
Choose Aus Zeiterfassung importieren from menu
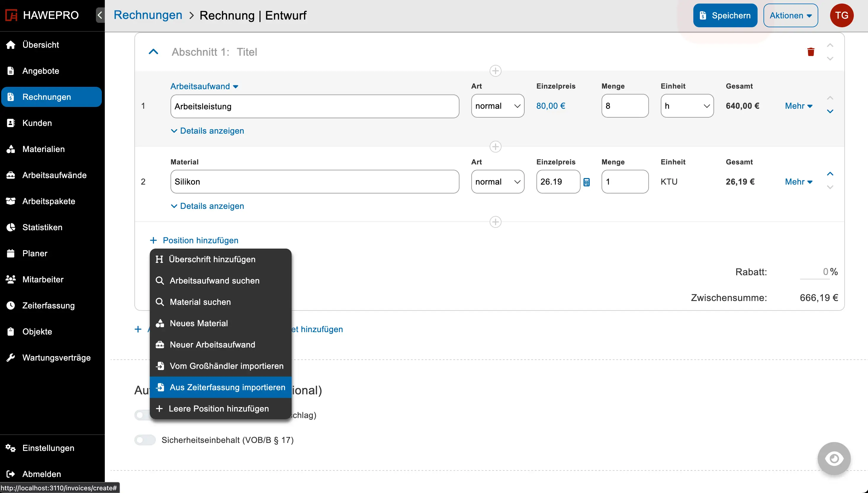(x=227, y=387)
